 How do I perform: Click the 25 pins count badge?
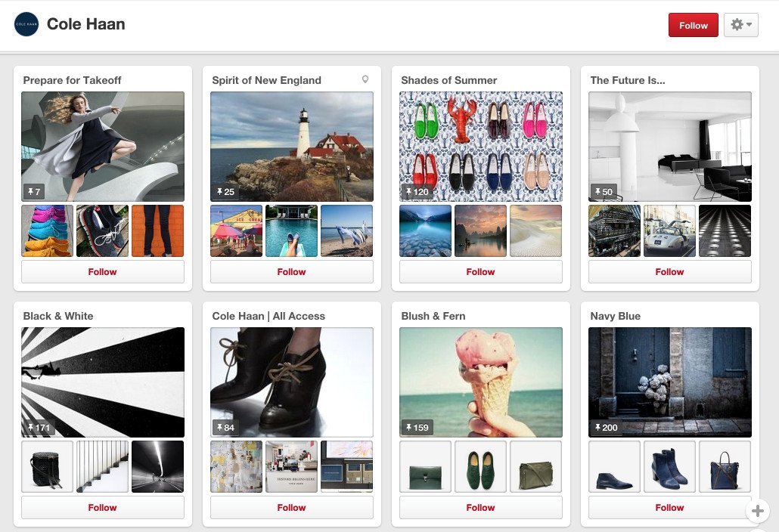(225, 191)
